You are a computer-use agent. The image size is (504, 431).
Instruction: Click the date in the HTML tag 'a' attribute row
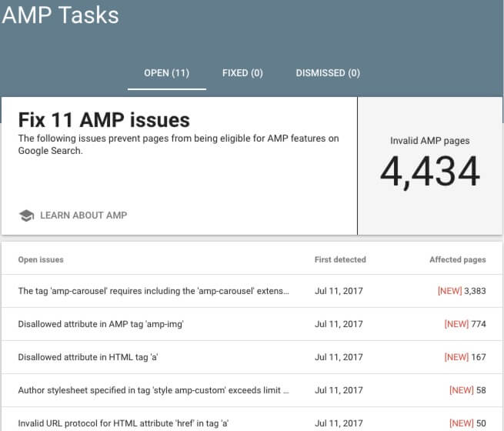[339, 357]
